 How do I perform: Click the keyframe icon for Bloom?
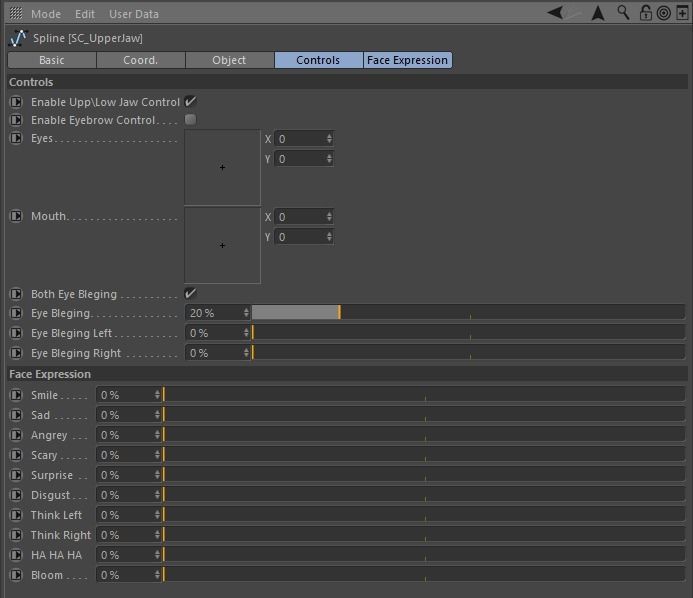pyautogui.click(x=16, y=575)
